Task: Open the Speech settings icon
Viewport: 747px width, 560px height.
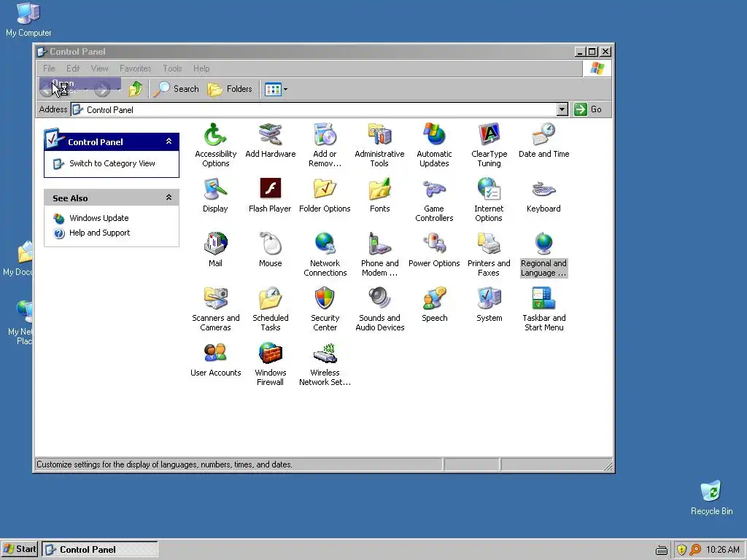Action: tap(434, 305)
